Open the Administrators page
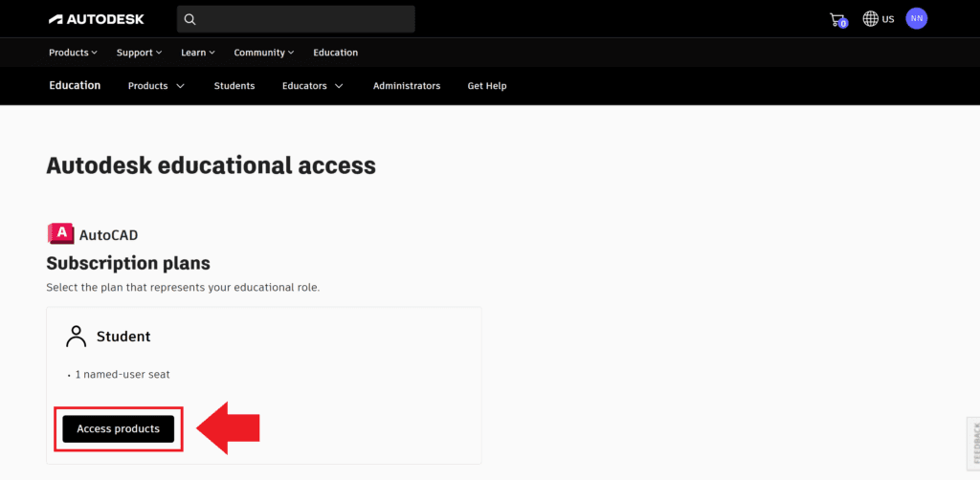 click(407, 86)
